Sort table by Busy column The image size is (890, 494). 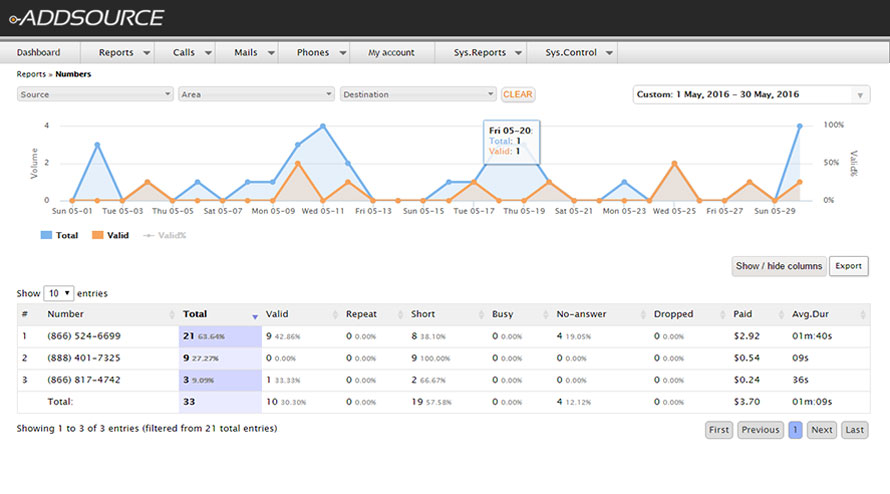(x=519, y=314)
